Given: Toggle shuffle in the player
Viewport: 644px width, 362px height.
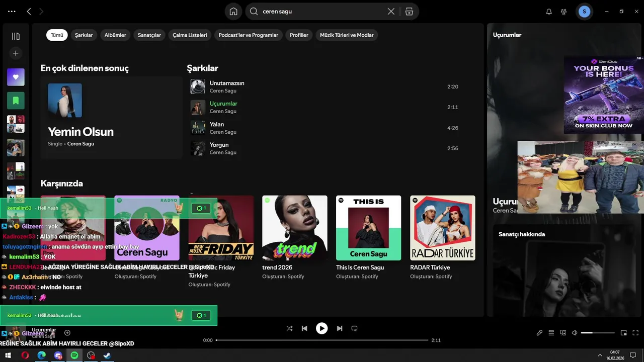Looking at the screenshot, I should point(289,328).
